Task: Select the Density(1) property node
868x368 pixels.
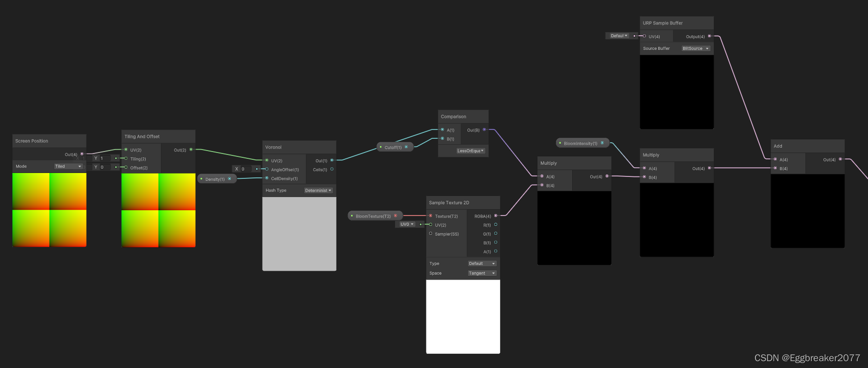Action: 217,179
